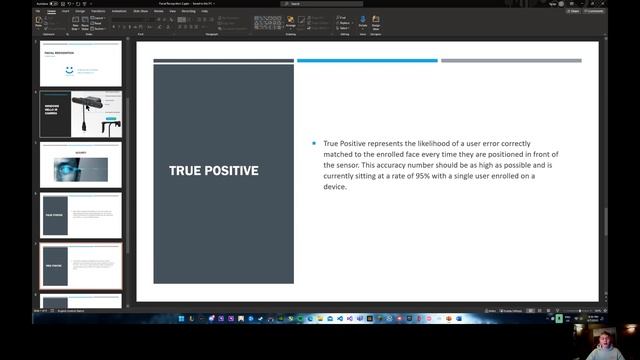
Task: Click the Share button
Action: point(573,11)
